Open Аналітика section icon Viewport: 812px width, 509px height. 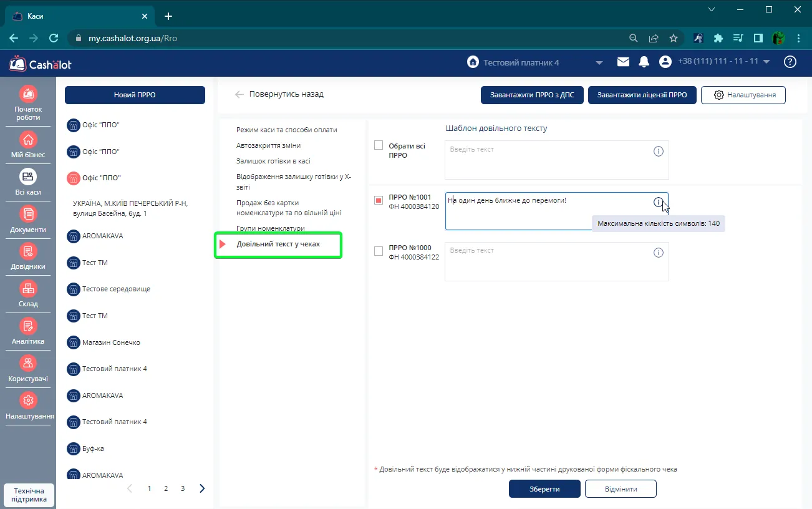tap(28, 326)
